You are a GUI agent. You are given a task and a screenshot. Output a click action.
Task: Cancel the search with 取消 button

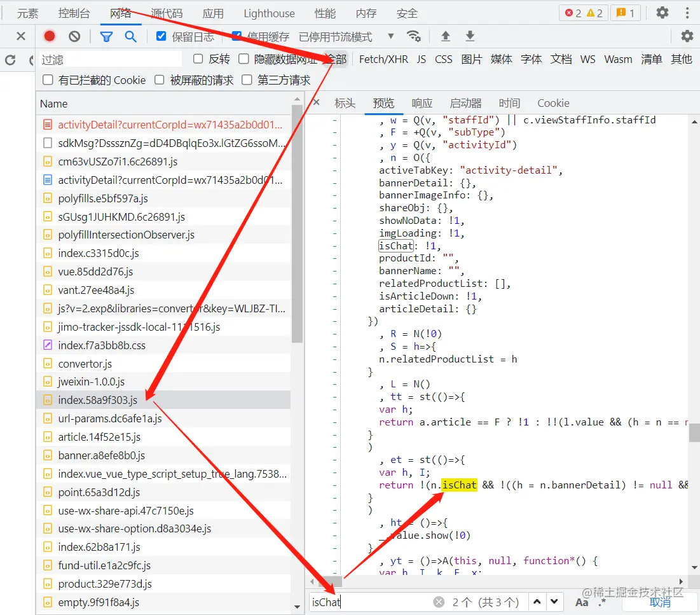tap(660, 602)
